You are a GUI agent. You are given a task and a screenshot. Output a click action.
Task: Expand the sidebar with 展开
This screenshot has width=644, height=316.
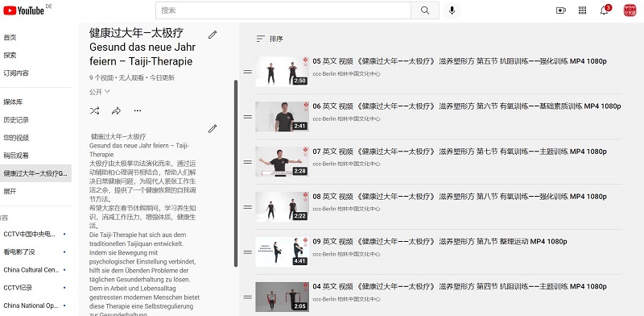(10, 191)
